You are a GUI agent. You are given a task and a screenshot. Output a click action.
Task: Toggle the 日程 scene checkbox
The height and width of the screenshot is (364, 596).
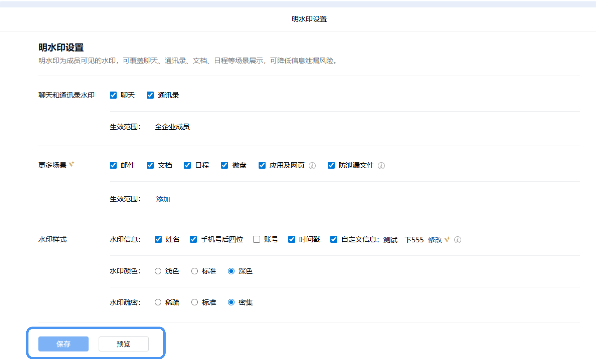pyautogui.click(x=187, y=165)
